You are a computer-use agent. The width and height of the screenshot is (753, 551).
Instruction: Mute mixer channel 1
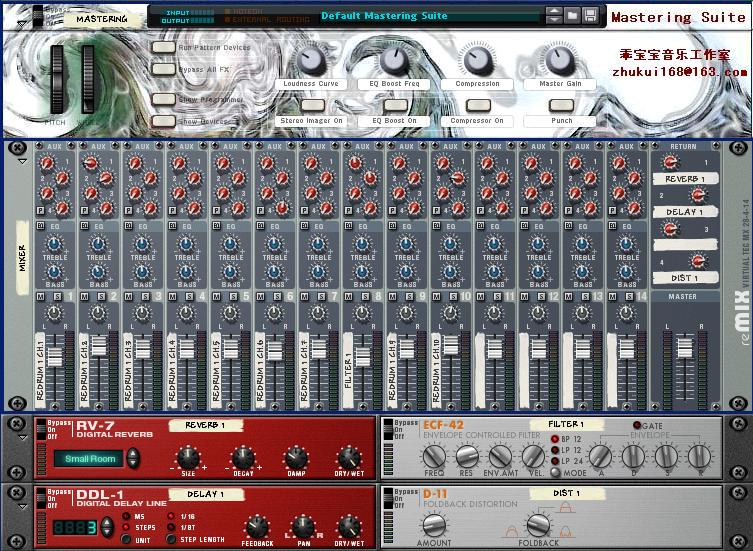click(x=40, y=297)
